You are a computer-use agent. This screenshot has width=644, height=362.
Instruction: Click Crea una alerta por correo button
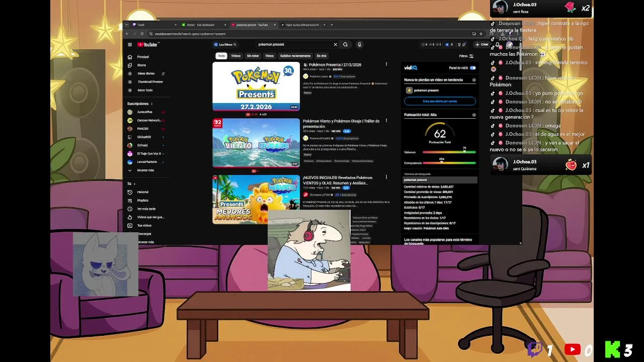click(x=440, y=101)
